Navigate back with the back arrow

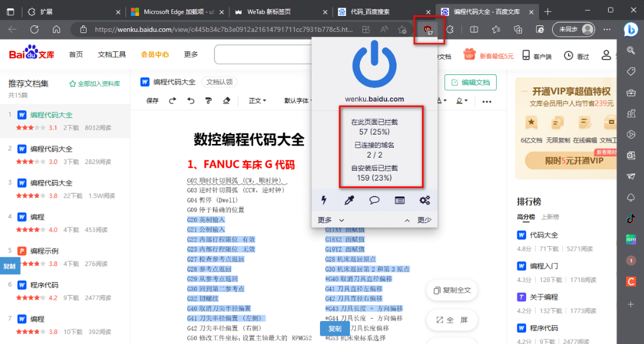[12, 30]
